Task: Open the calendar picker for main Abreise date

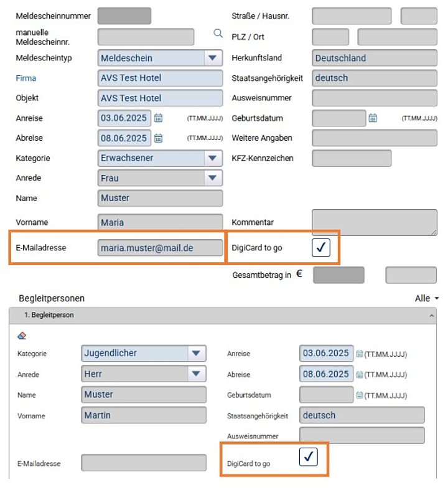Action: (x=158, y=138)
